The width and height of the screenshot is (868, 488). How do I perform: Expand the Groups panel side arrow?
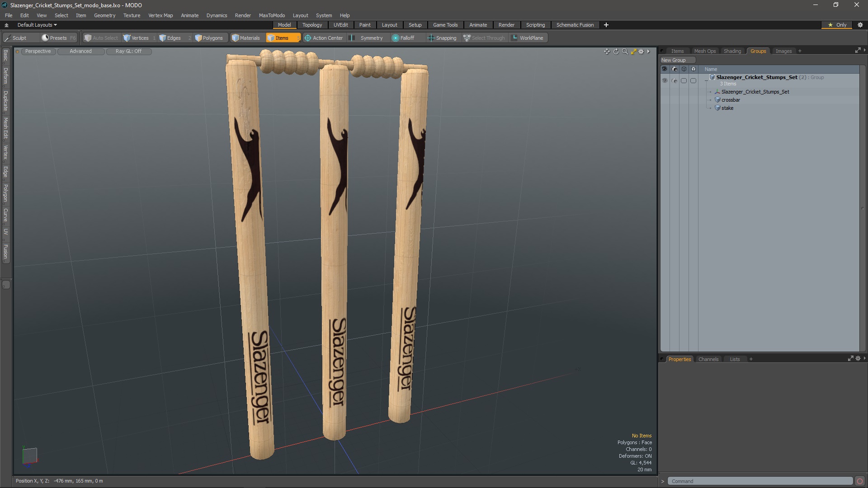[x=864, y=51]
